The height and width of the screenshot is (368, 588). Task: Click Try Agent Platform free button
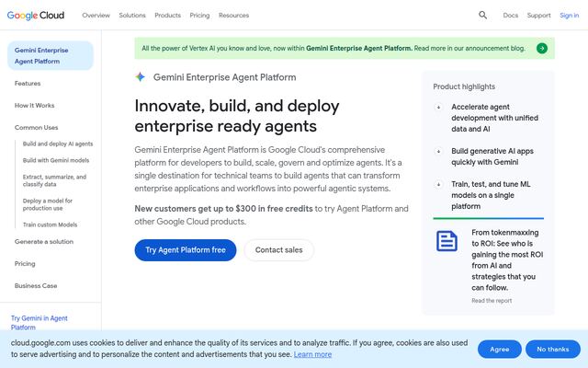(x=186, y=250)
